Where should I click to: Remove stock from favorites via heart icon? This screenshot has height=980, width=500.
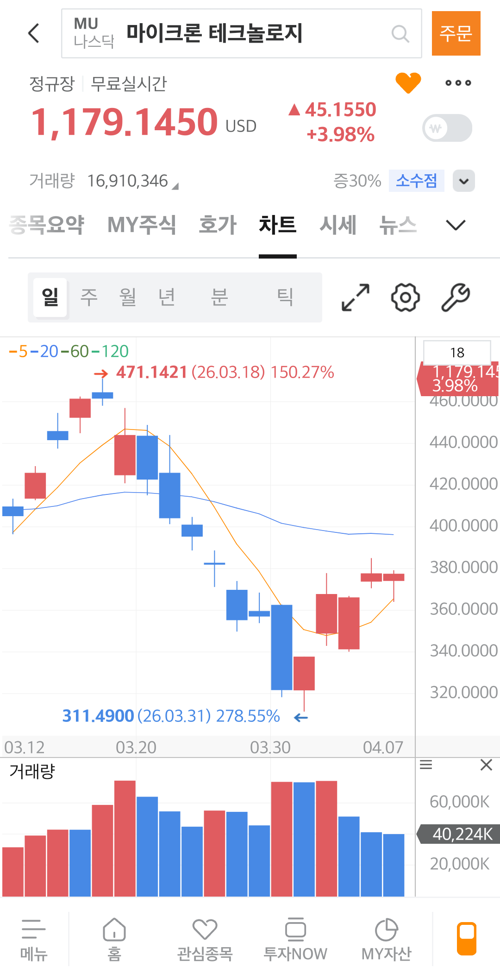point(408,83)
